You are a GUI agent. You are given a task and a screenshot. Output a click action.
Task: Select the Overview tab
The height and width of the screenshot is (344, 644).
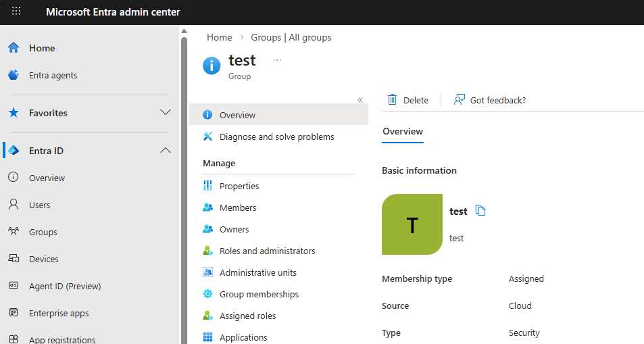pos(403,131)
